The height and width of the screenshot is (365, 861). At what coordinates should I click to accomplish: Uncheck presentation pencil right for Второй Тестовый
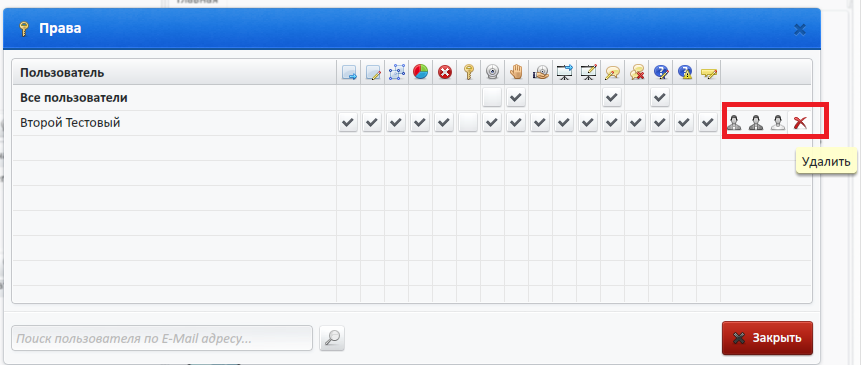pos(589,122)
